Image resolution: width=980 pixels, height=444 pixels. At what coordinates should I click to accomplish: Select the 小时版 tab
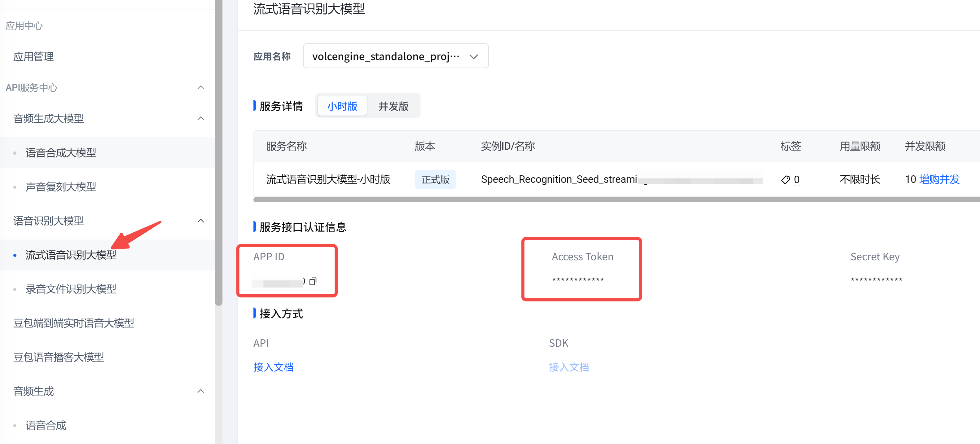(341, 106)
